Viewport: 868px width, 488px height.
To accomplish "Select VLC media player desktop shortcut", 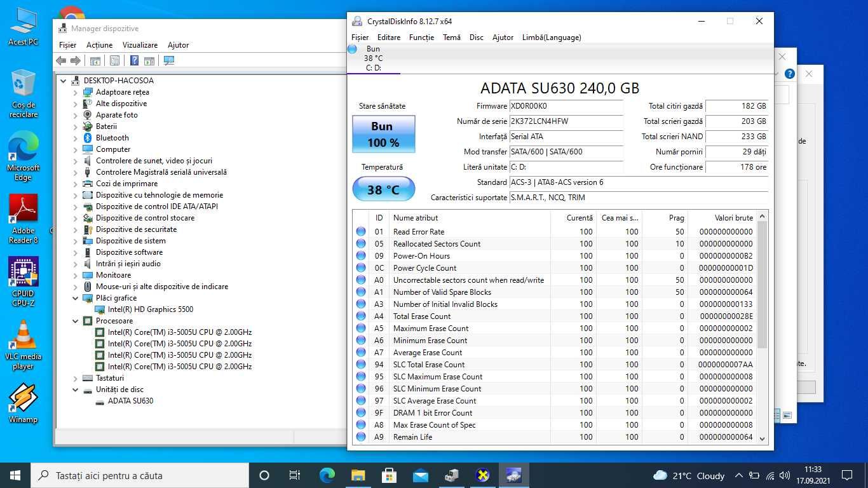I will pyautogui.click(x=23, y=345).
